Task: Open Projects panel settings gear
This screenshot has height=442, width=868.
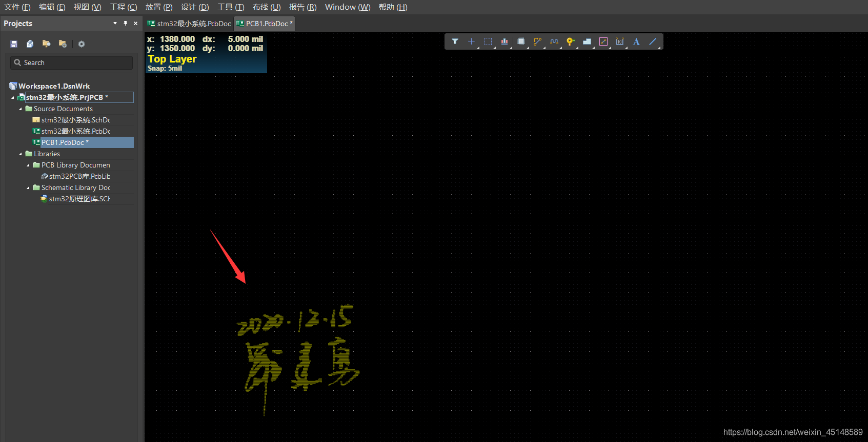Action: tap(81, 44)
